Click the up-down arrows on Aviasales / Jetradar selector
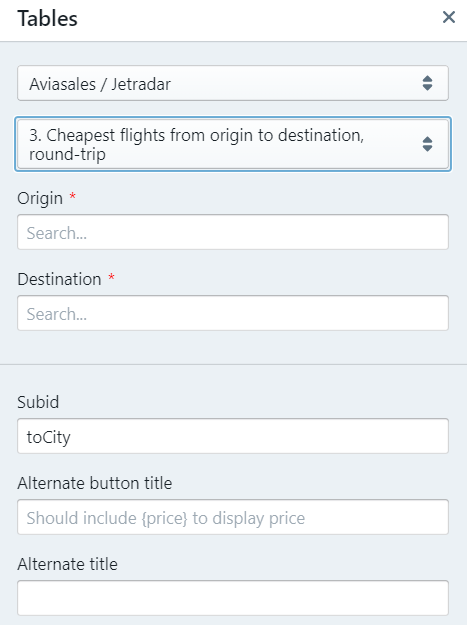467x625 pixels. pos(427,83)
